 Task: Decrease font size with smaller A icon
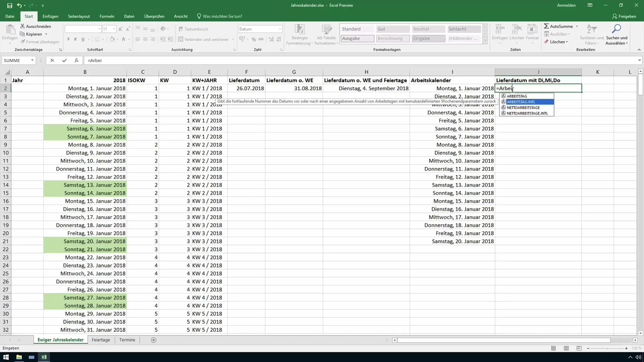coord(128,29)
